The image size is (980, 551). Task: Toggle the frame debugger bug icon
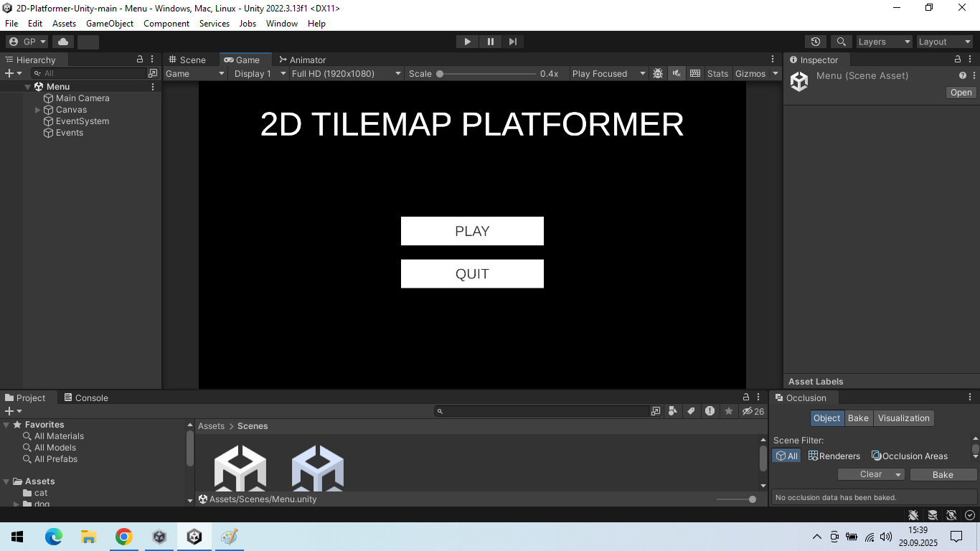tap(658, 73)
